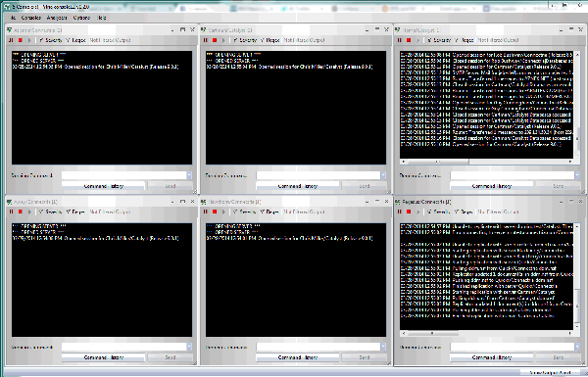
Task: Pause output in the top-middle Catalyst console
Action: click(x=206, y=40)
